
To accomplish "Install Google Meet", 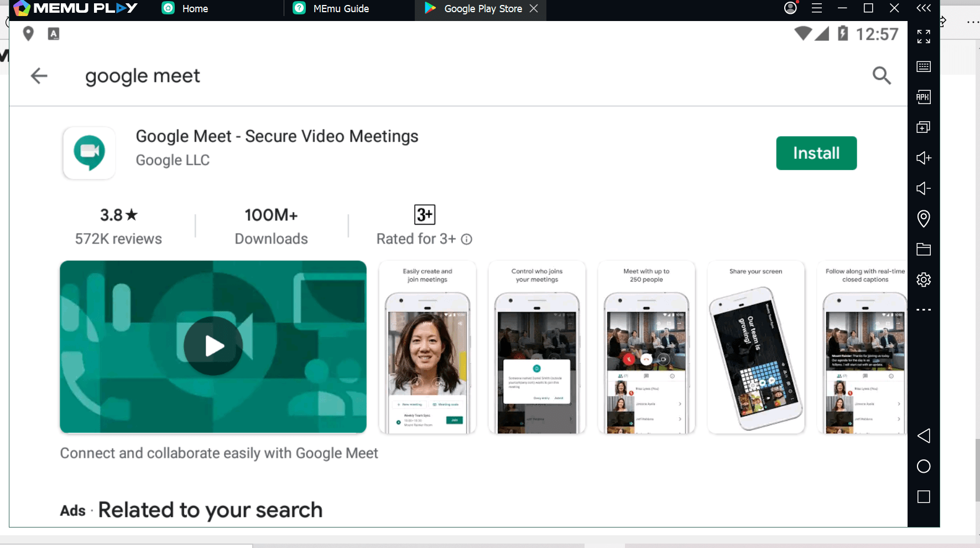I will (x=816, y=153).
